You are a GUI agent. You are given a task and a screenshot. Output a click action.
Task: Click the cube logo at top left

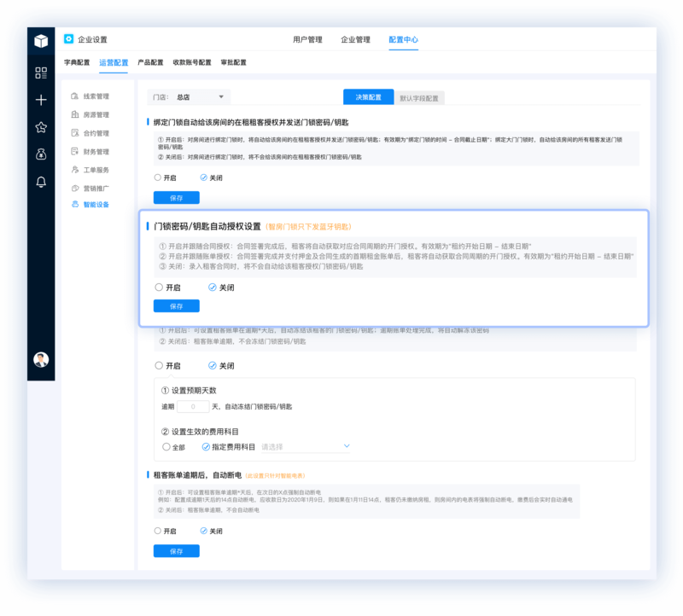[x=41, y=41]
